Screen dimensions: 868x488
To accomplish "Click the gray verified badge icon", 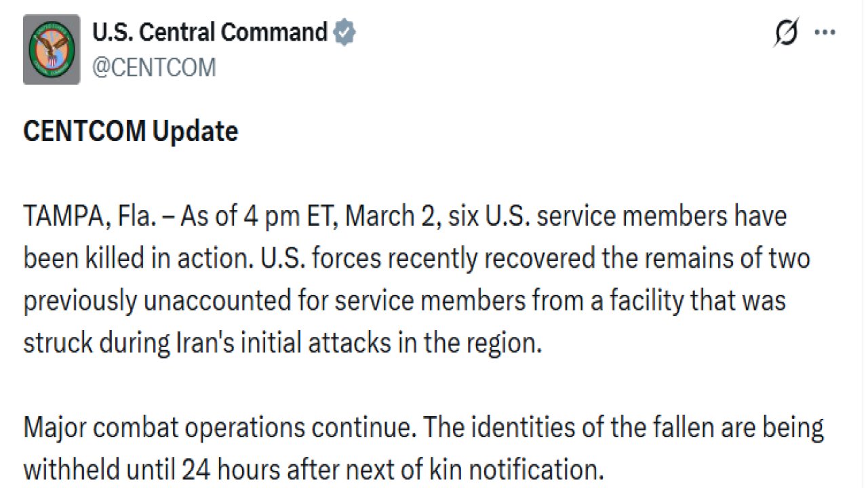I will pos(344,32).
